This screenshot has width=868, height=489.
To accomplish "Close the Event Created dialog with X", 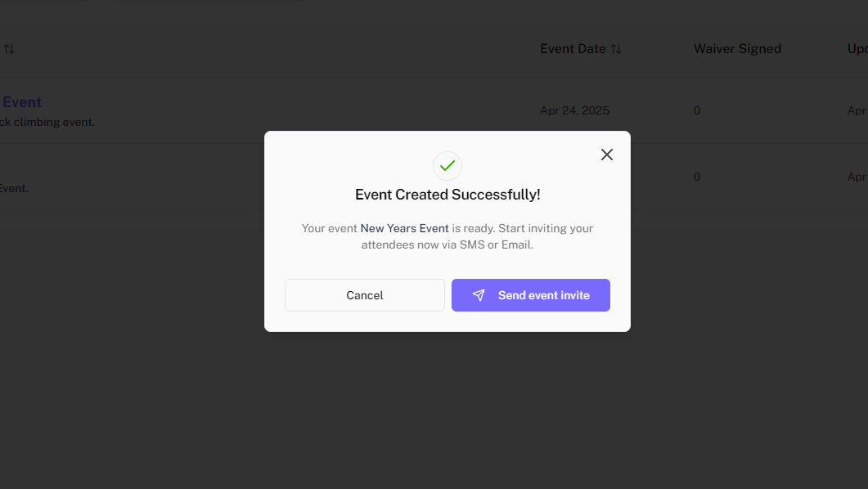I will click(x=606, y=155).
